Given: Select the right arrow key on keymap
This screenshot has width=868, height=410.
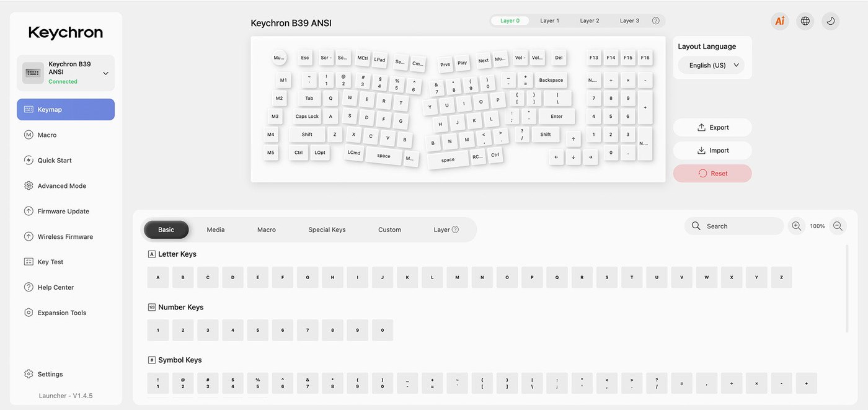Looking at the screenshot, I should 590,157.
